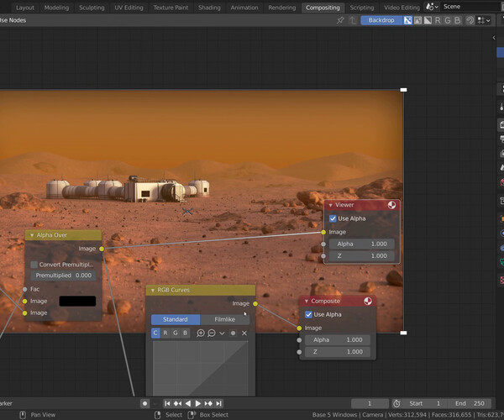Uncheck Use Alpha in the Viewer node
This screenshot has width=504, height=420.
tap(333, 218)
